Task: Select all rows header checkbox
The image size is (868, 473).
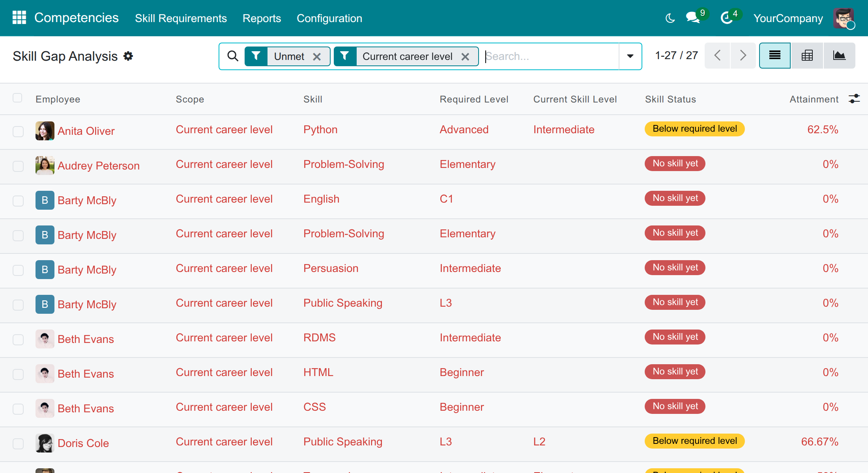Action: (17, 98)
